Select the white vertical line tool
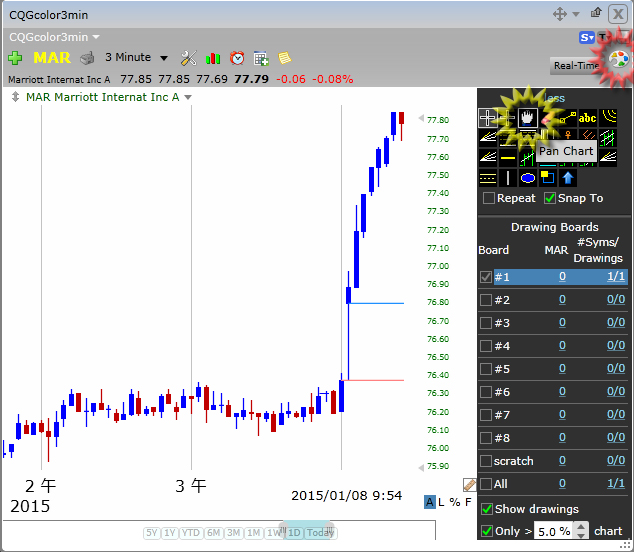Viewport: 634px width, 552px height. [508, 178]
